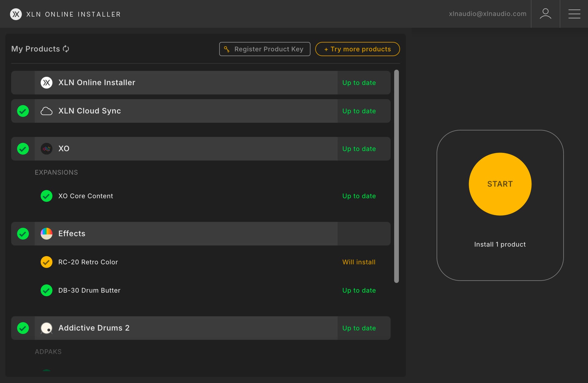Click Up to date status for DB-30 Drum Butter
This screenshot has width=588, height=383.
tap(359, 290)
